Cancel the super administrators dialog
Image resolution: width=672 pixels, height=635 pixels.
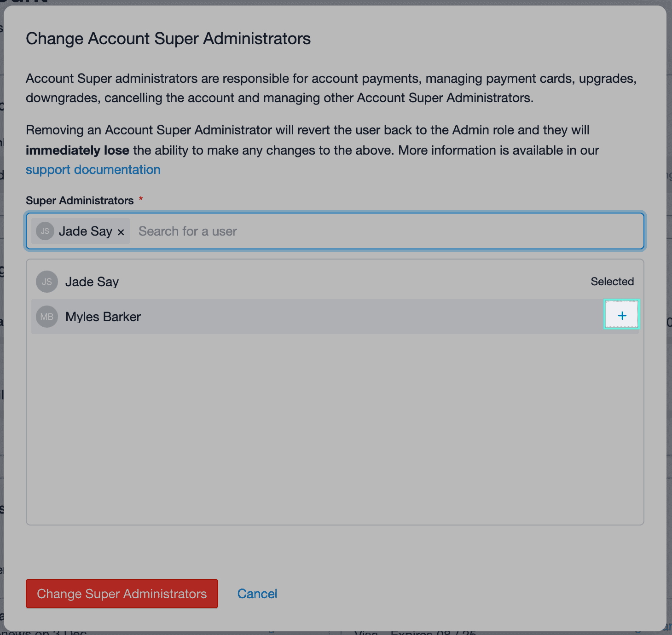(257, 594)
